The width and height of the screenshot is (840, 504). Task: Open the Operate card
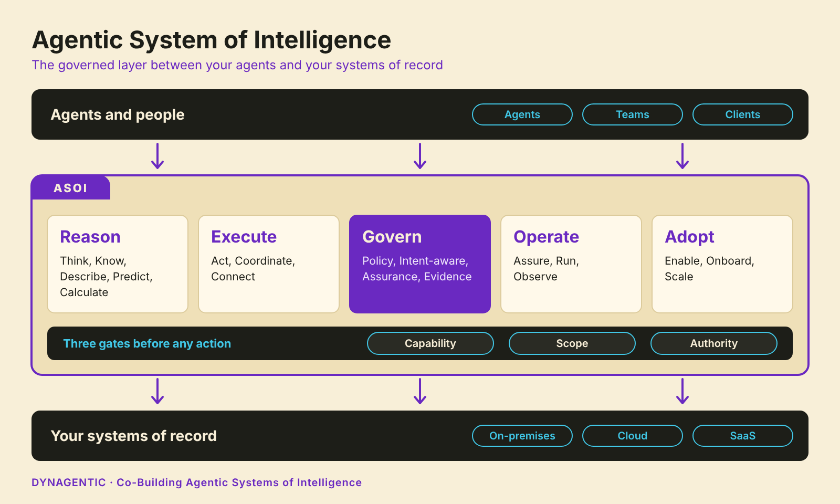coord(571,264)
